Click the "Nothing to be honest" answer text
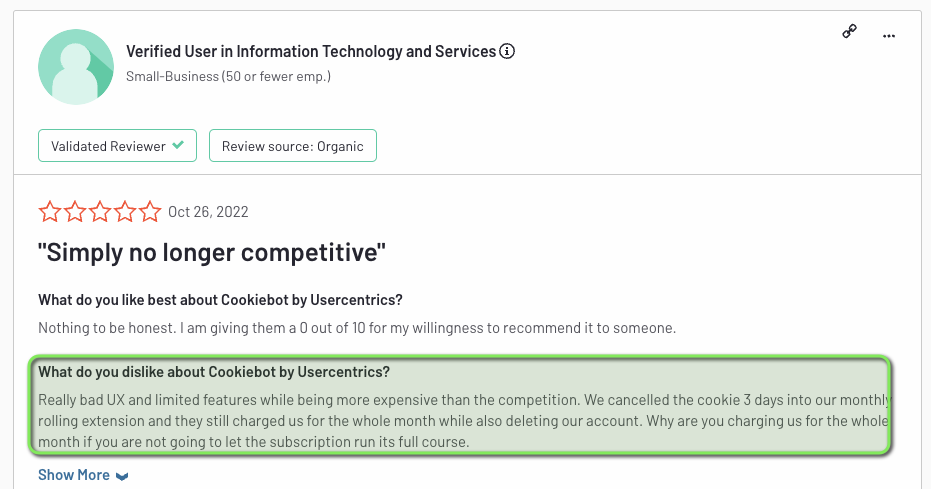This screenshot has width=931, height=489. (357, 328)
